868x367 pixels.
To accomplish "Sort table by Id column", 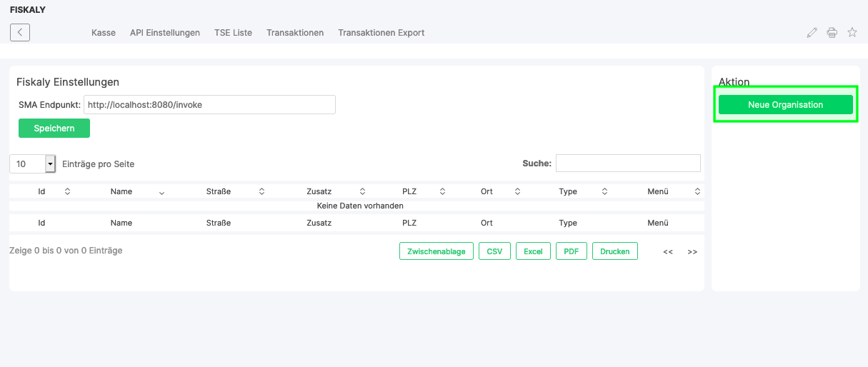I will coord(67,191).
